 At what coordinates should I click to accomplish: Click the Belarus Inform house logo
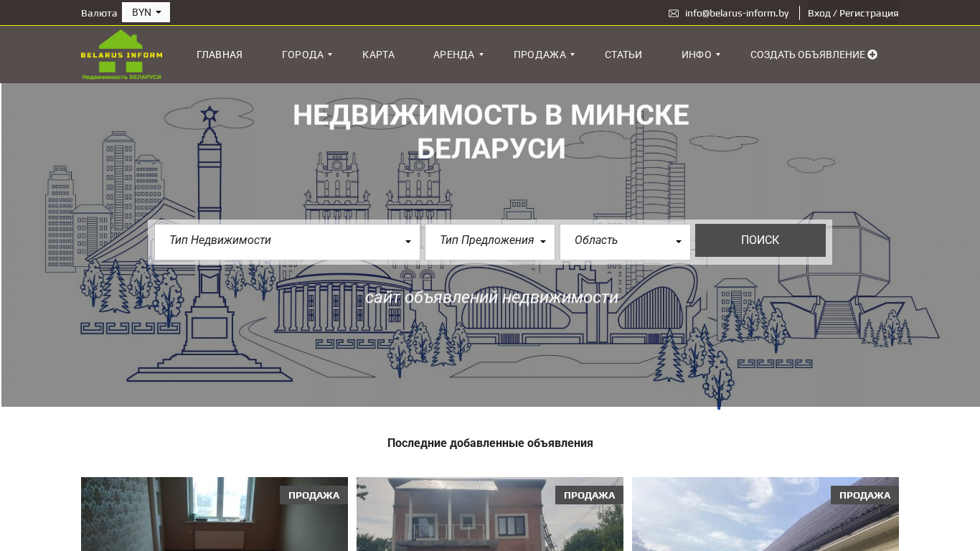click(x=121, y=55)
